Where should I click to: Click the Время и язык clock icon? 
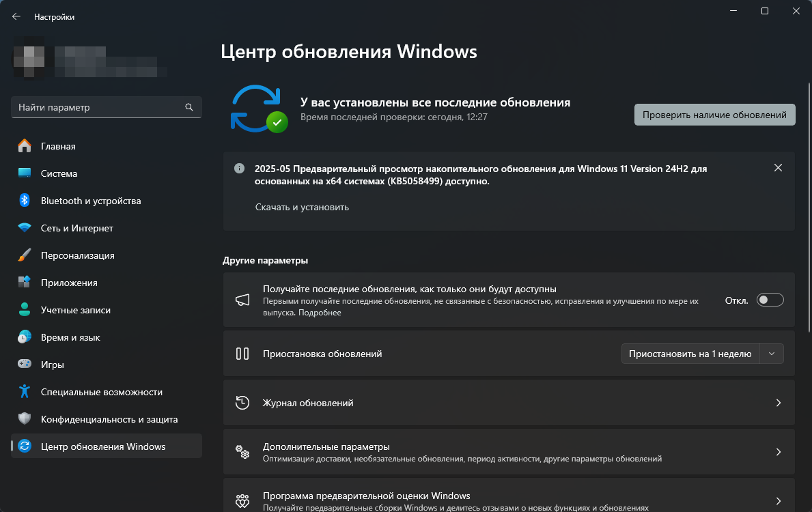click(x=25, y=337)
